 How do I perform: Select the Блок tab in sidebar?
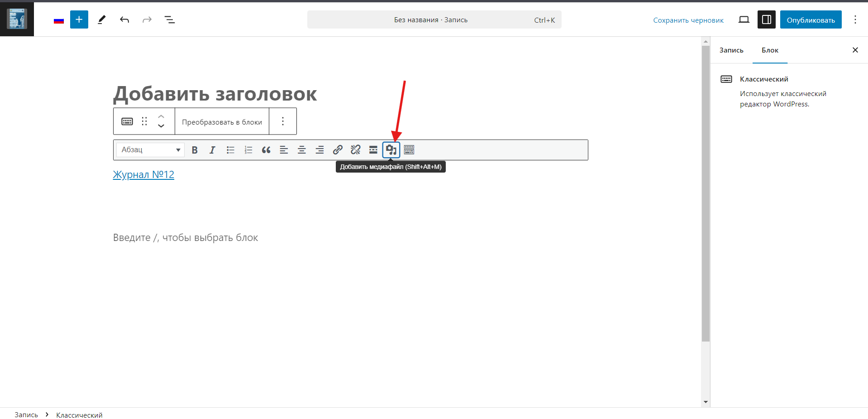(x=770, y=50)
